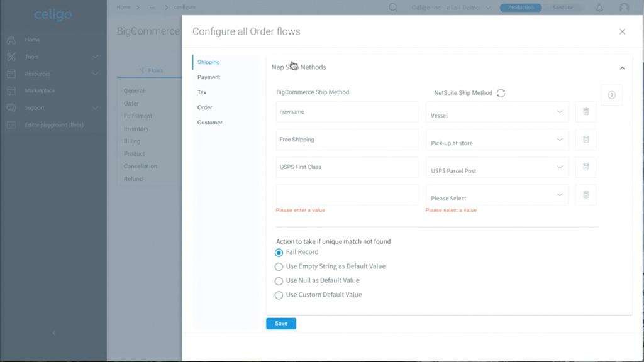
Task: Open the Tax section tab
Action: (x=202, y=92)
